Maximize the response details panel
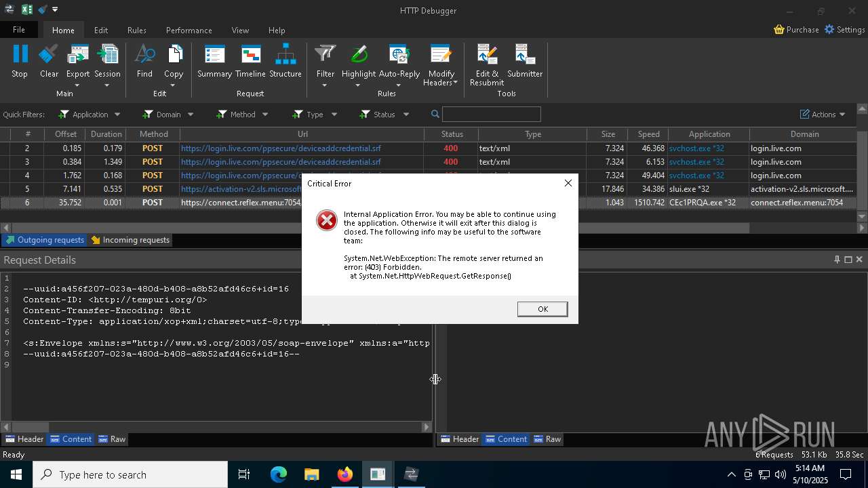The height and width of the screenshot is (488, 868). pyautogui.click(x=848, y=260)
